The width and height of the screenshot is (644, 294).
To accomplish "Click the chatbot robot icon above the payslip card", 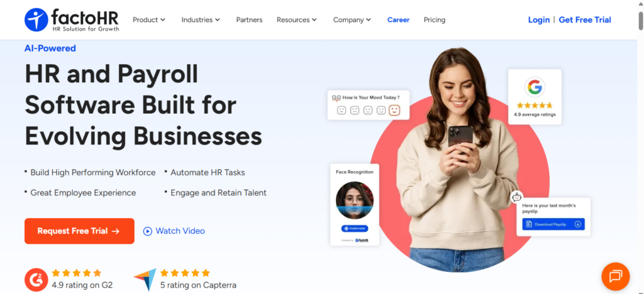I will (517, 196).
